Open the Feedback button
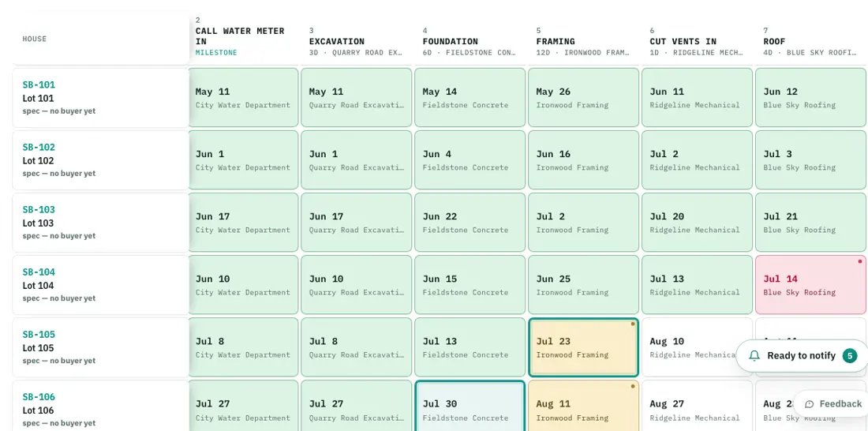The height and width of the screenshot is (431, 868). (831, 404)
